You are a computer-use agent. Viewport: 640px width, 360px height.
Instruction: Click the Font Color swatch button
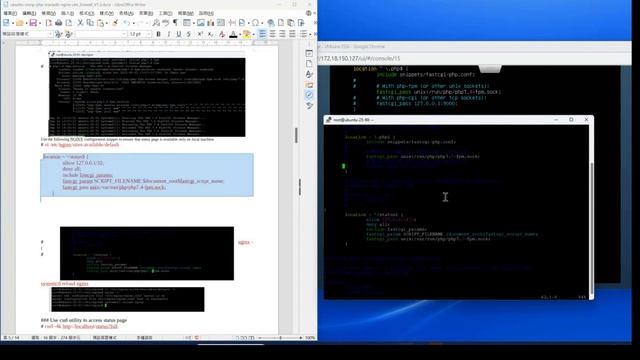(233, 34)
